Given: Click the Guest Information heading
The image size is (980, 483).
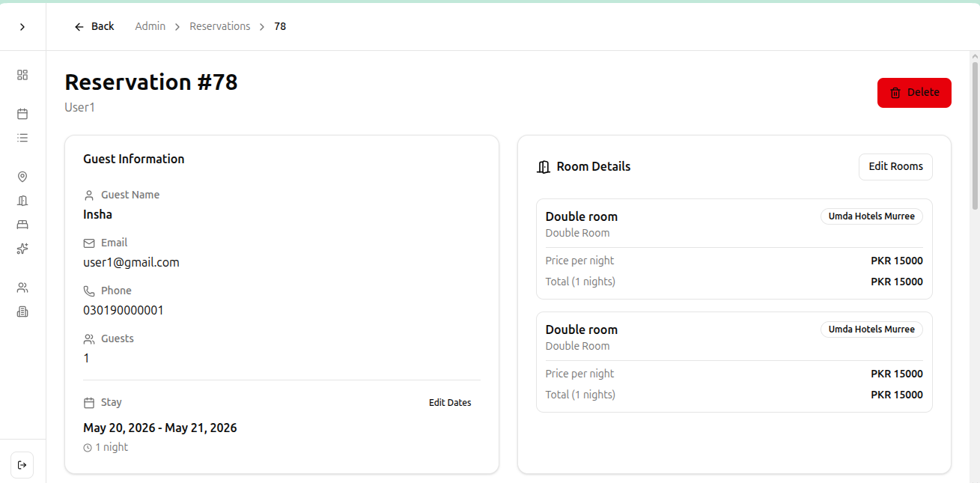Looking at the screenshot, I should pyautogui.click(x=134, y=159).
